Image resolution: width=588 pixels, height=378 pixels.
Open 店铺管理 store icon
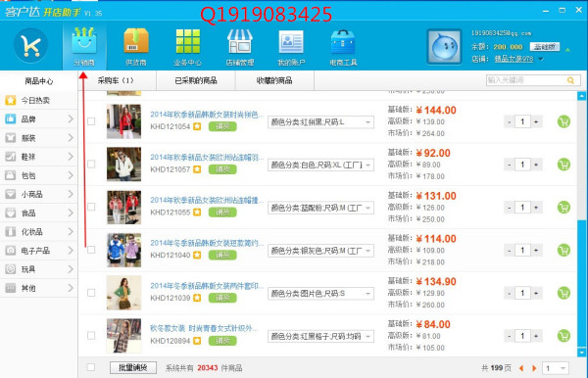pos(240,47)
